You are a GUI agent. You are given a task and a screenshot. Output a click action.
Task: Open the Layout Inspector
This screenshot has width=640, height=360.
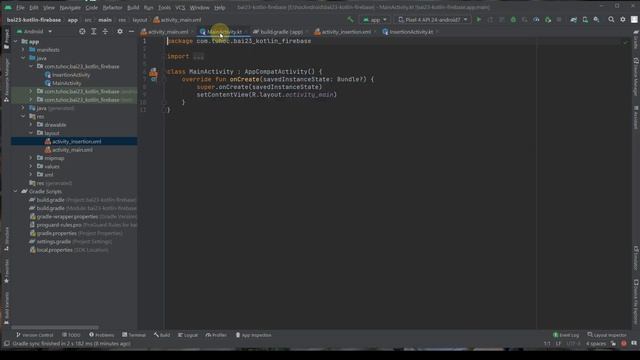point(607,335)
